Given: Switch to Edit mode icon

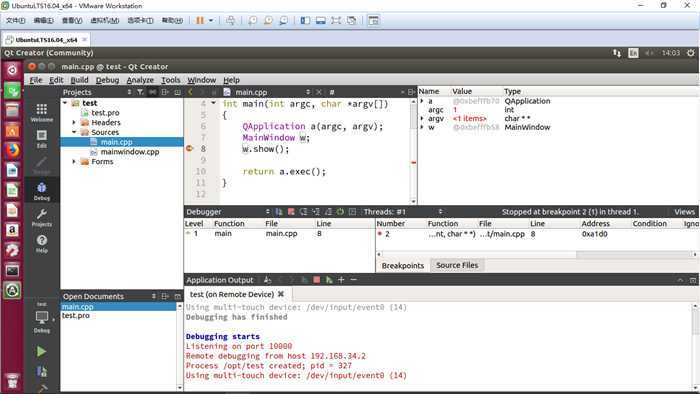Looking at the screenshot, I should pyautogui.click(x=42, y=138).
